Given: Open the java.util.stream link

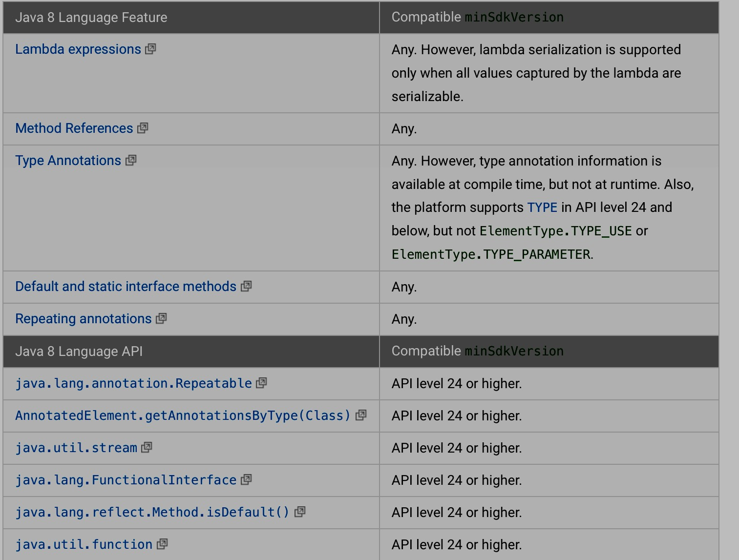Looking at the screenshot, I should [76, 448].
